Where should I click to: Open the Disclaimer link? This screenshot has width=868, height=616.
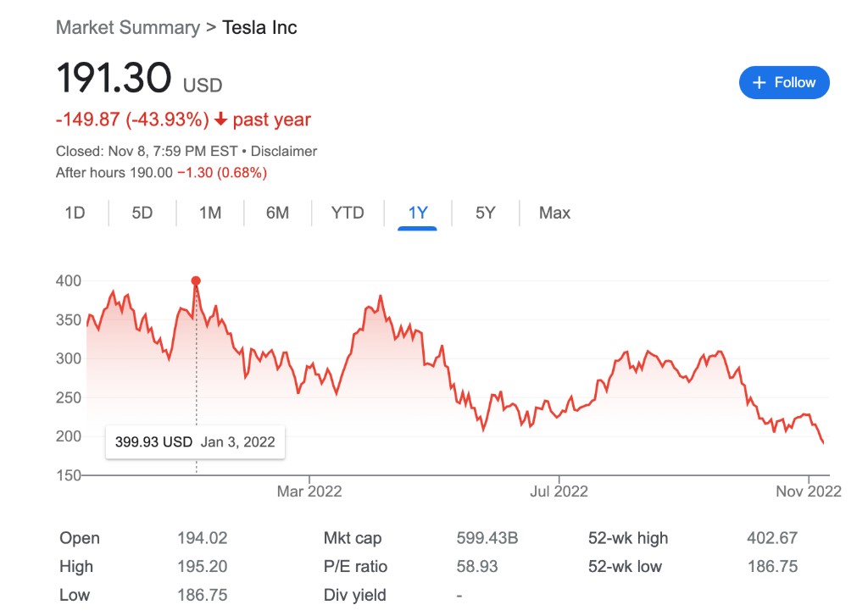(284, 152)
